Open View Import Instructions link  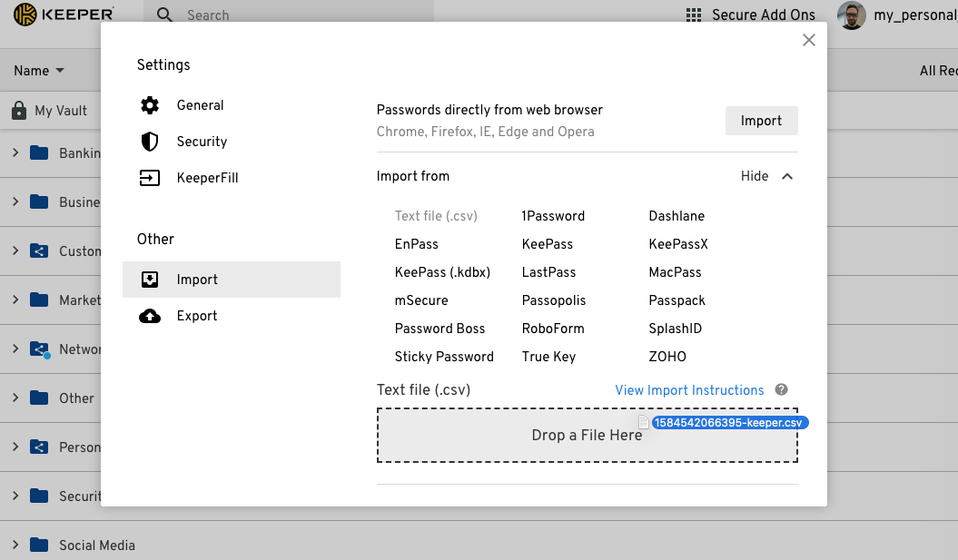(689, 390)
